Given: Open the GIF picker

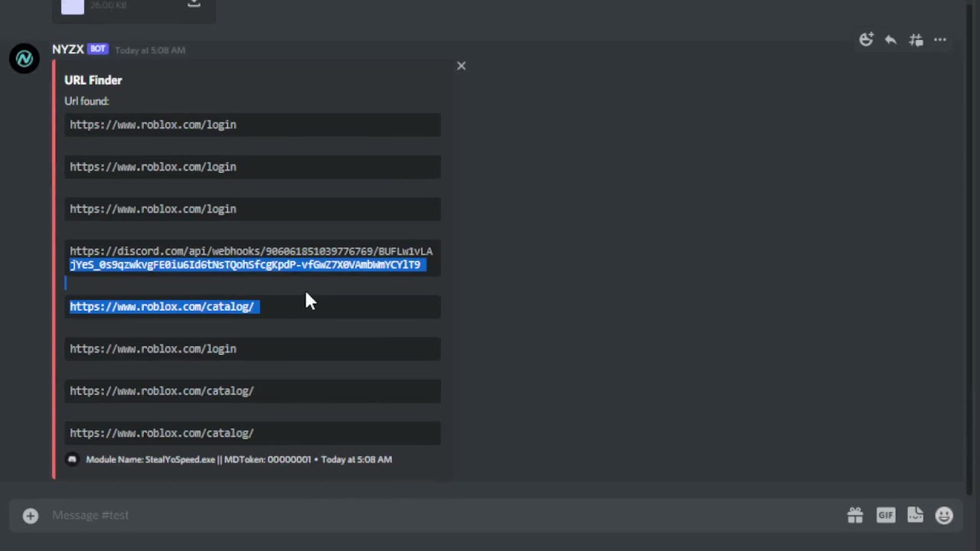Looking at the screenshot, I should [886, 516].
